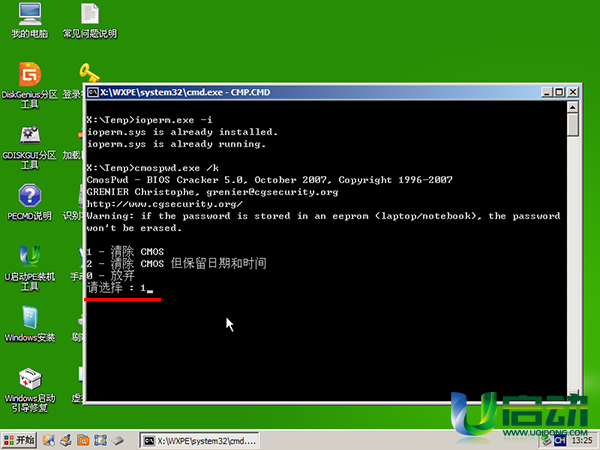Click the fourth quick launch taskbar icon

click(100, 441)
